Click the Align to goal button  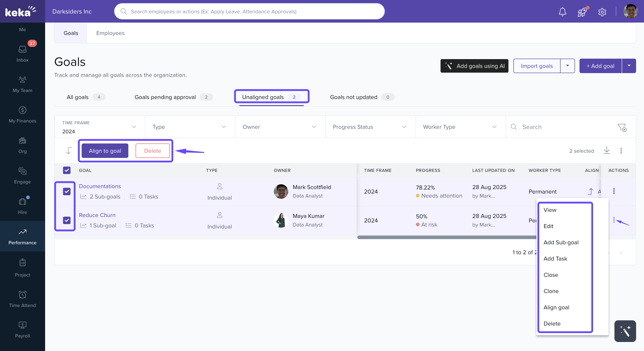(105, 151)
